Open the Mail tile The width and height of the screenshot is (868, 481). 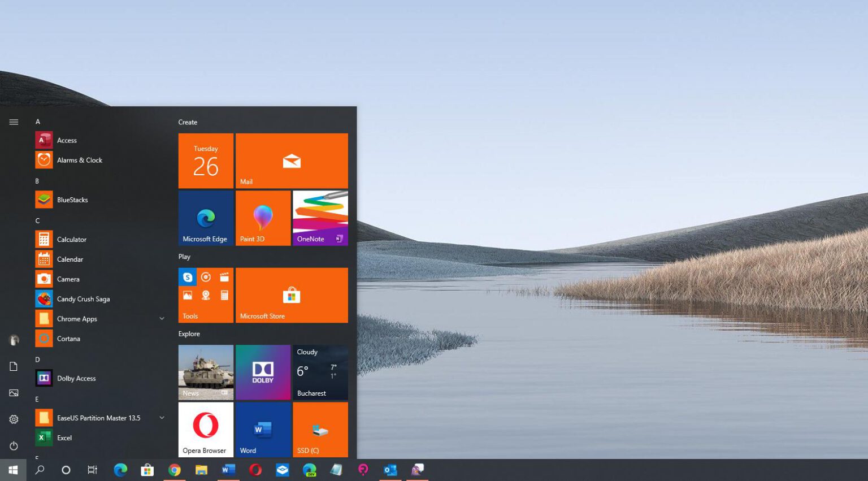pyautogui.click(x=292, y=161)
